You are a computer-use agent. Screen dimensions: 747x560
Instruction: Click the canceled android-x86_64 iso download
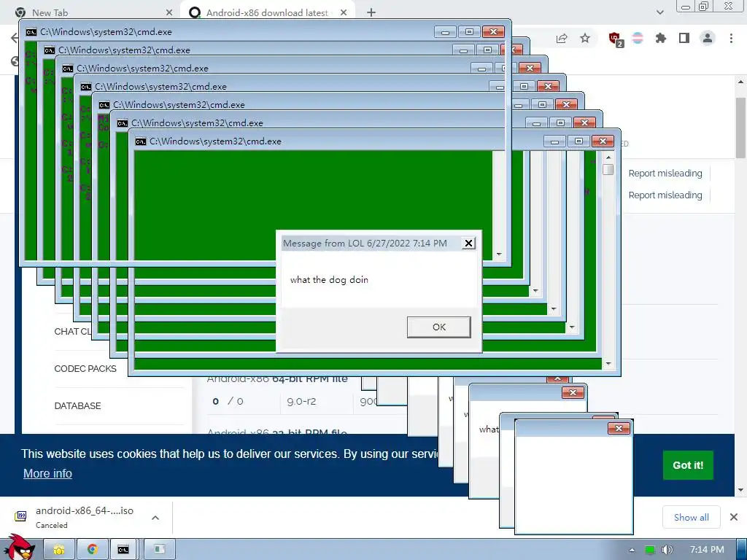85,517
